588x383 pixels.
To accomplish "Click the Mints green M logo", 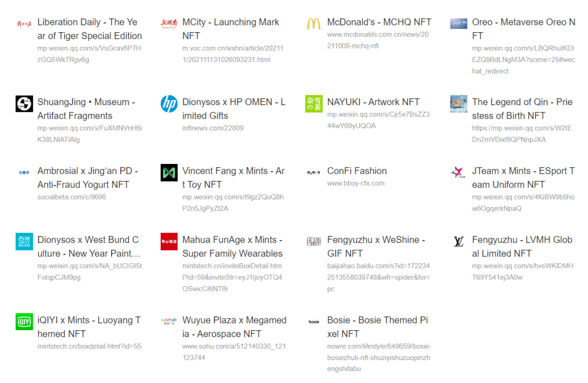I will [x=169, y=173].
